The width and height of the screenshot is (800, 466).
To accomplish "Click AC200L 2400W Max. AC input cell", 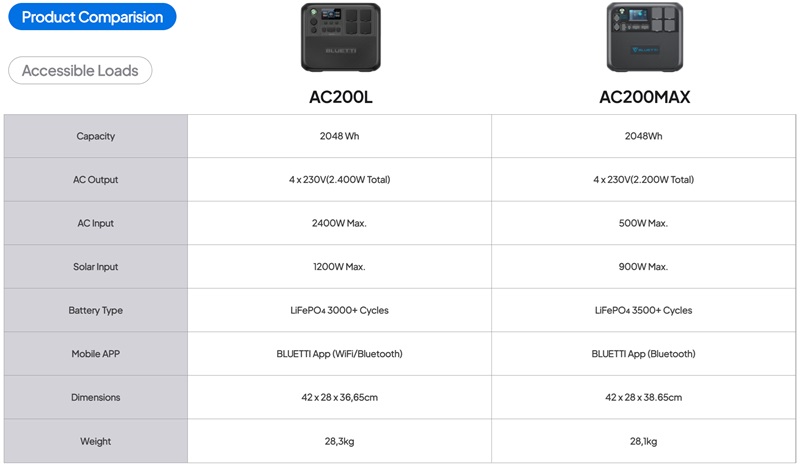I will pos(339,223).
